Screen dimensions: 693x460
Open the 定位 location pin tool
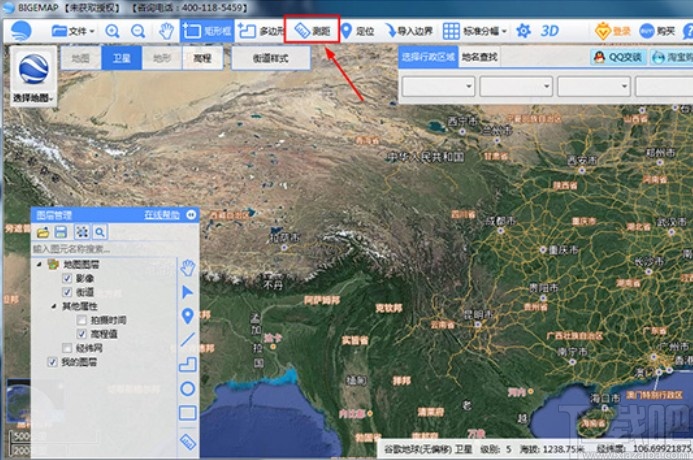pos(357,31)
